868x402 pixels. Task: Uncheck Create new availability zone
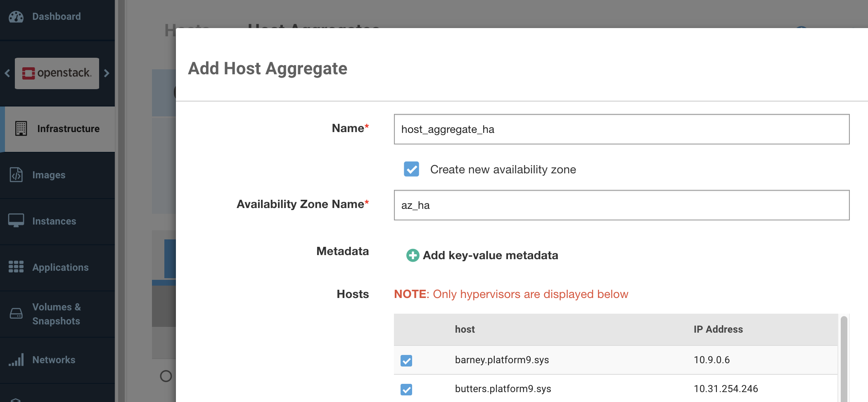411,169
